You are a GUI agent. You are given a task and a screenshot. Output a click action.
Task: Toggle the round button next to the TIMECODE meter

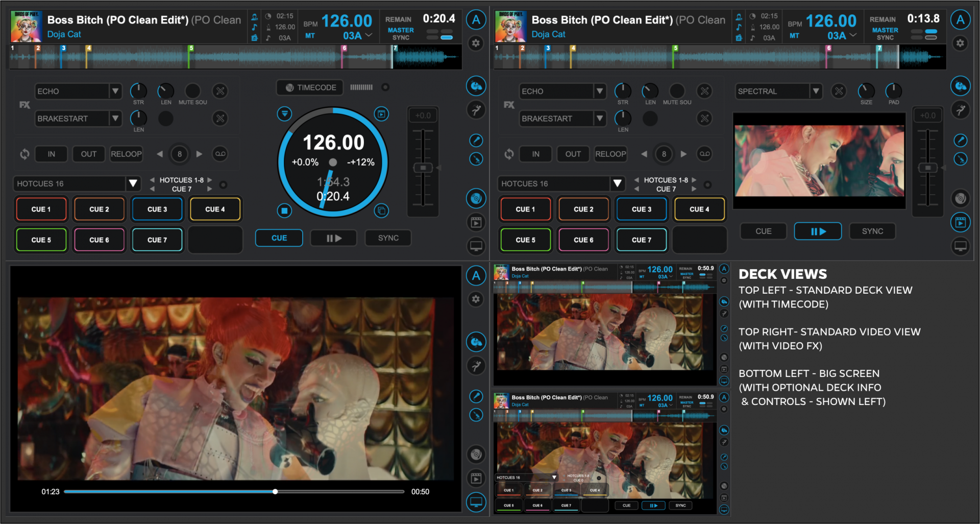[385, 87]
